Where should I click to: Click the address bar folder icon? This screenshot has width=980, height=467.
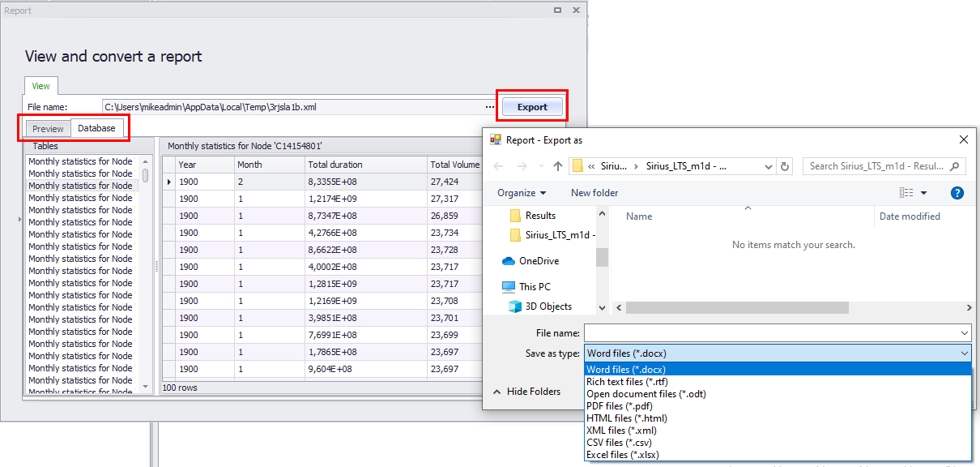pyautogui.click(x=577, y=166)
